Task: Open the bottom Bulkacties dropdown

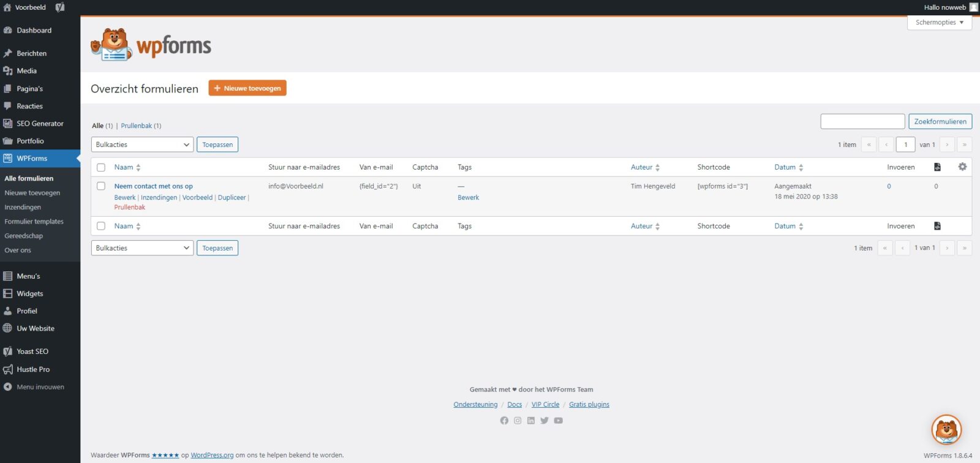Action: (x=142, y=248)
